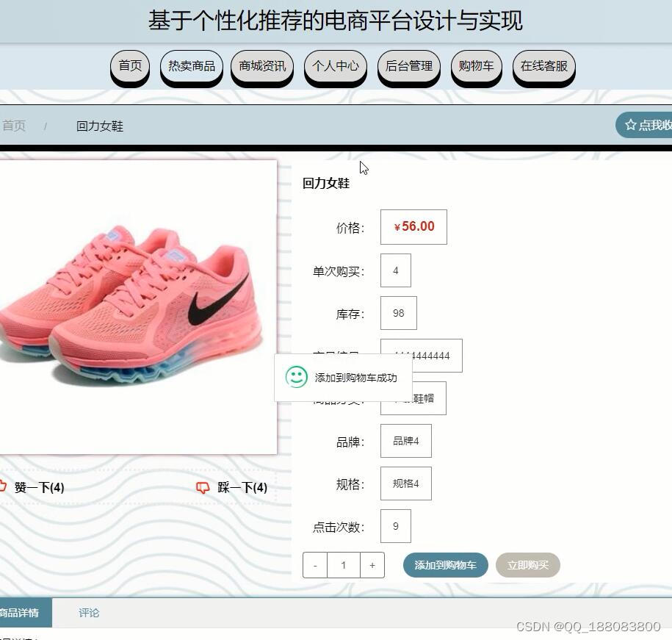Click the 添加到购物车成功 toast message

click(x=355, y=378)
